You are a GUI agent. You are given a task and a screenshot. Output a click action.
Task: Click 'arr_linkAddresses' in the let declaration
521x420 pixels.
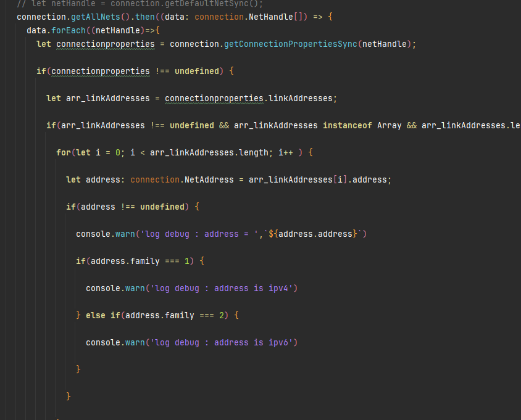[x=107, y=98]
